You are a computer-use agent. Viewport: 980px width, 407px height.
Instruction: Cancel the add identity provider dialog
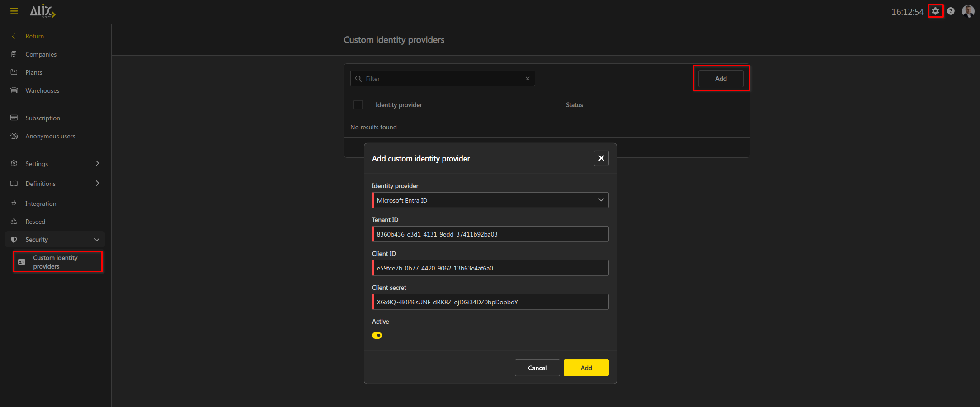coord(537,368)
